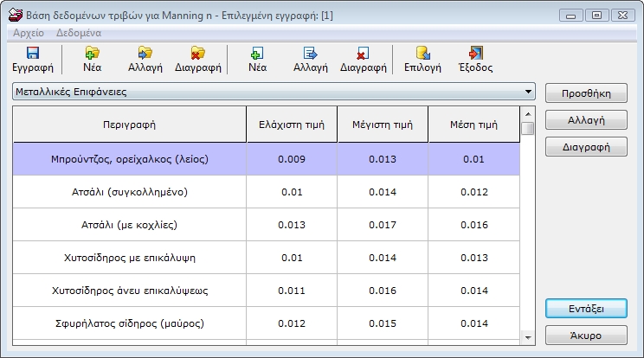
Task: Click the Έξοδος exit door icon
Action: [475, 53]
